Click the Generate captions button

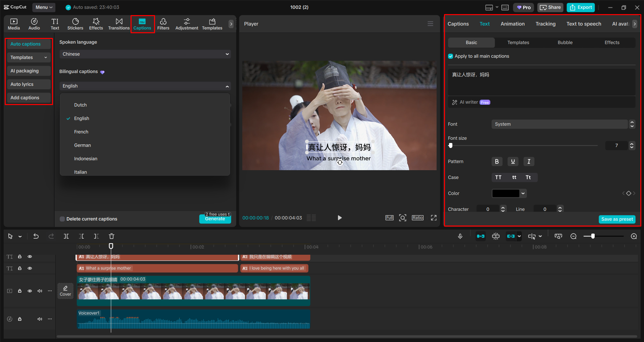tap(215, 218)
